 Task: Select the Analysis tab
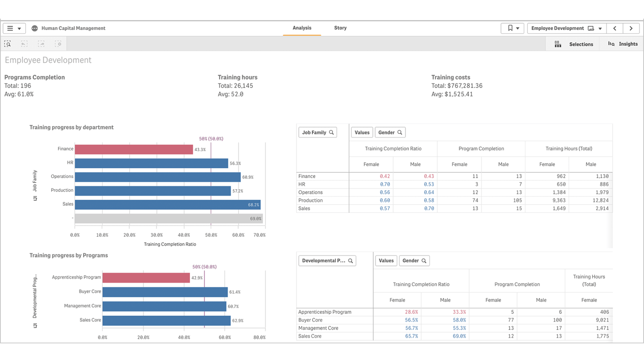[302, 28]
